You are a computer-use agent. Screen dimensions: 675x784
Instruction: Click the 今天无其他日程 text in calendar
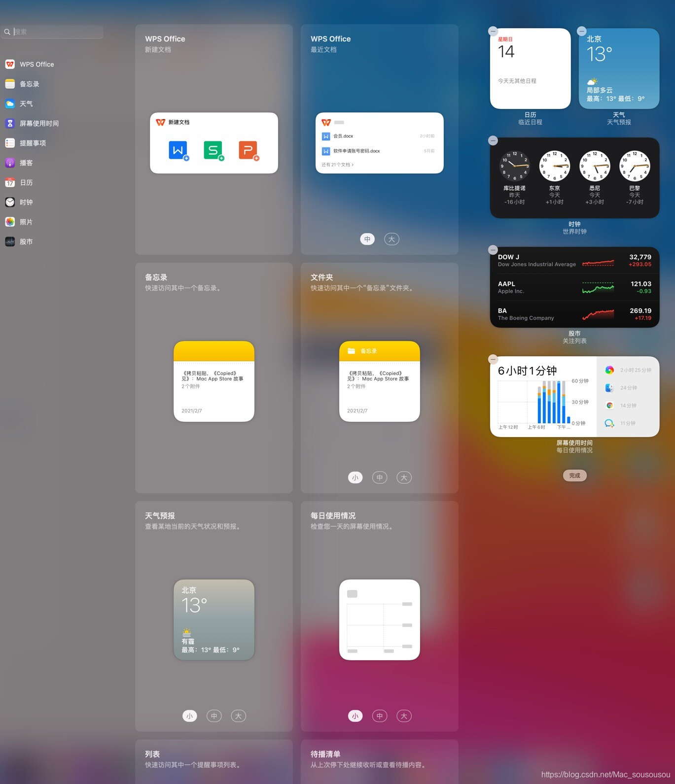click(517, 81)
